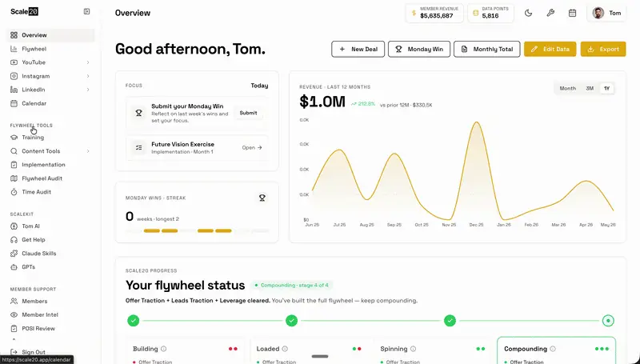The image size is (640, 364).
Task: Click the Monday Win button
Action: pyautogui.click(x=419, y=49)
